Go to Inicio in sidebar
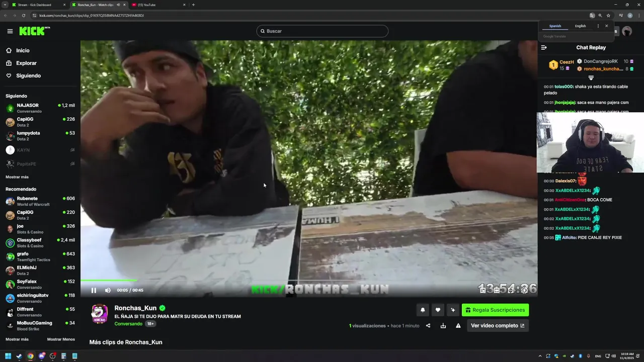 click(18, 50)
